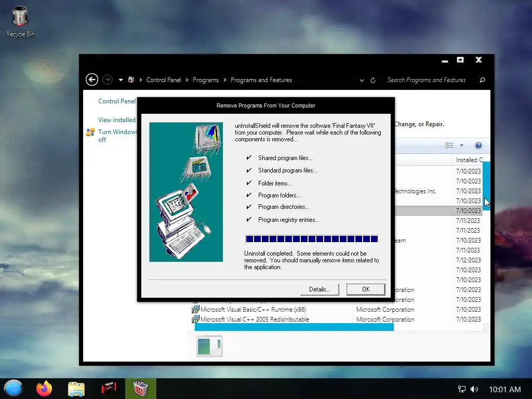Screen dimensions: 532x399
Task: Click OK in the uninstall dialog
Action: click(365, 289)
